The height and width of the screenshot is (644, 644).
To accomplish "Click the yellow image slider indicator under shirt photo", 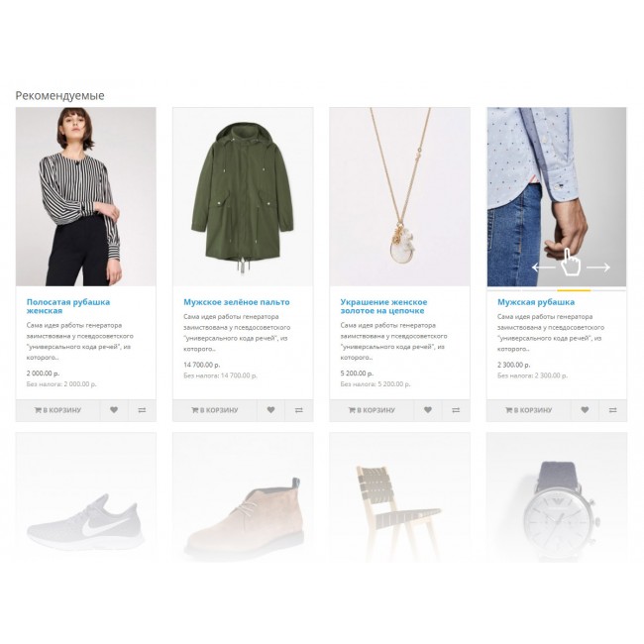I will click(574, 290).
